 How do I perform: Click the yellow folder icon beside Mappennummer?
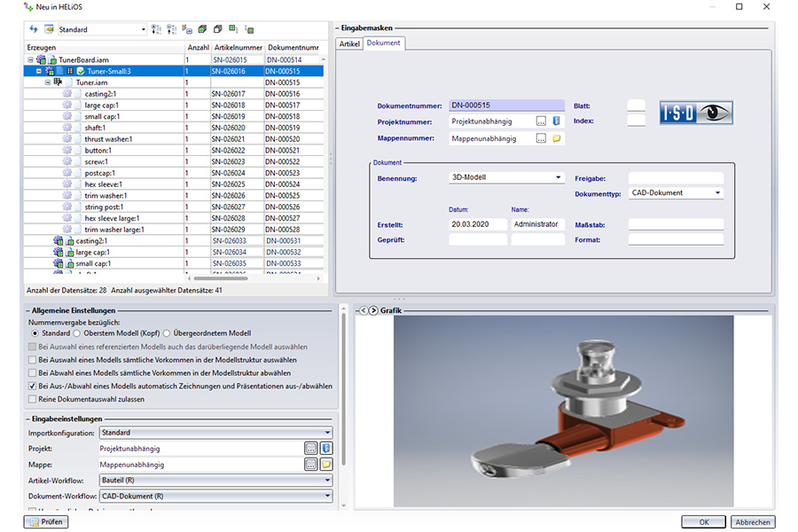(557, 138)
